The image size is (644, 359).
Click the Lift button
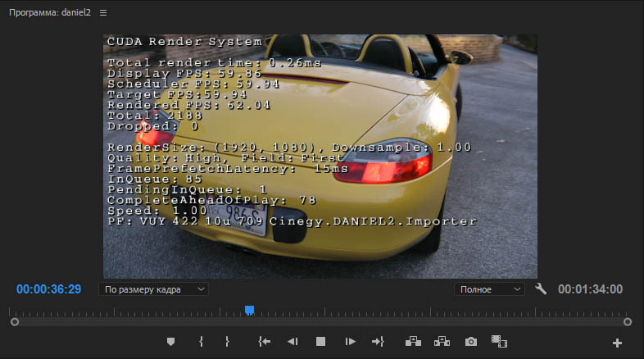click(x=413, y=341)
